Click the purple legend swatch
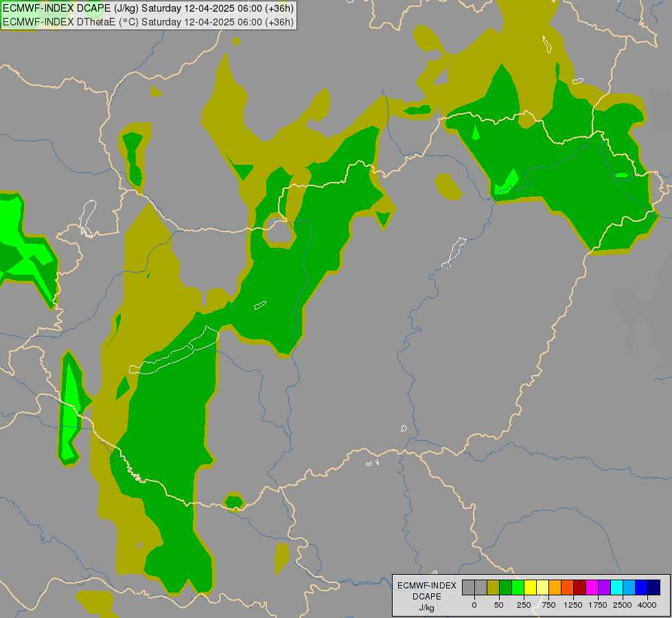The image size is (672, 618). pyautogui.click(x=604, y=587)
